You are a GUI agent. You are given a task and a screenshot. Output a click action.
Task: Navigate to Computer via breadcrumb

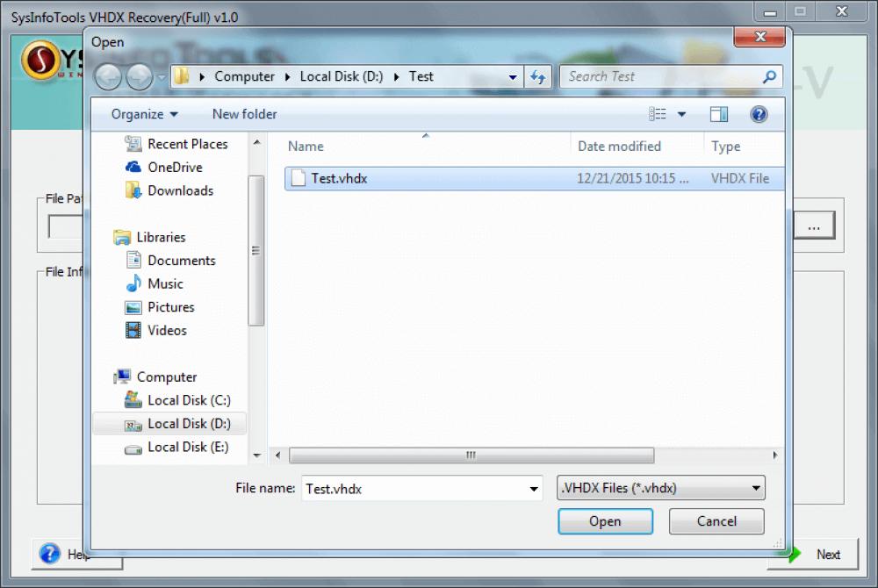(245, 76)
